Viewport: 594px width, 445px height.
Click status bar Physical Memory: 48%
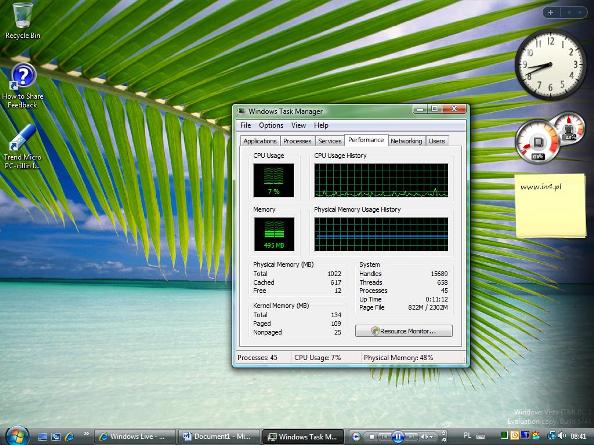pos(398,357)
